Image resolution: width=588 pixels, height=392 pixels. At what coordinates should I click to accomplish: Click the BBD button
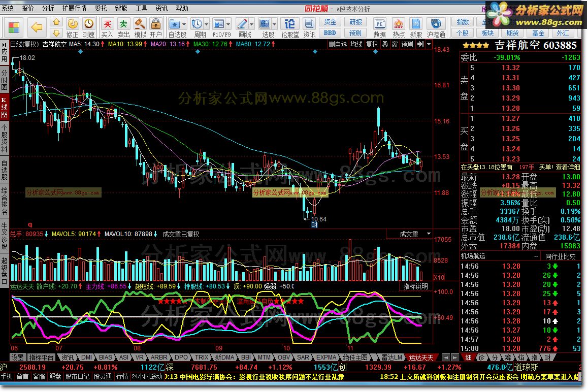point(330,33)
